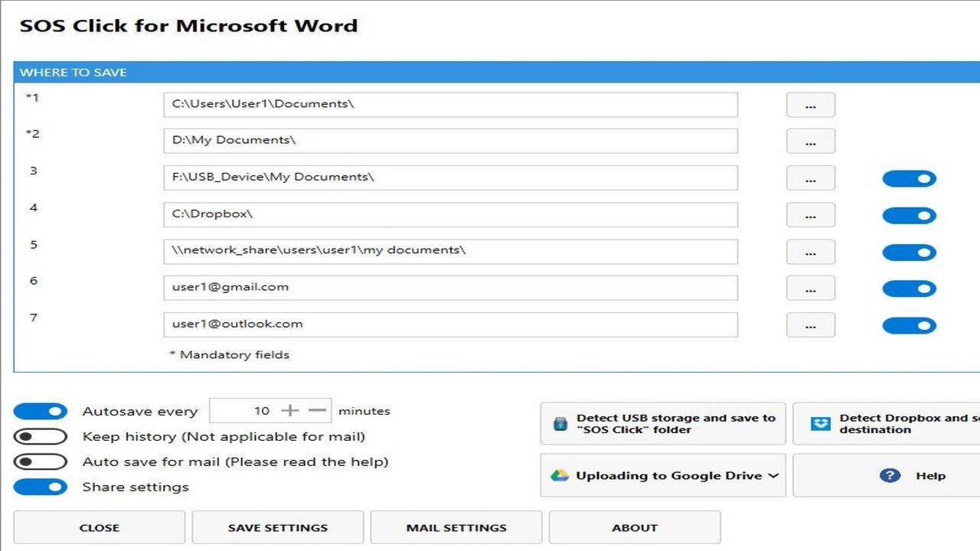980x551 pixels.
Task: Click the D:\My Documents\ field
Action: [451, 141]
